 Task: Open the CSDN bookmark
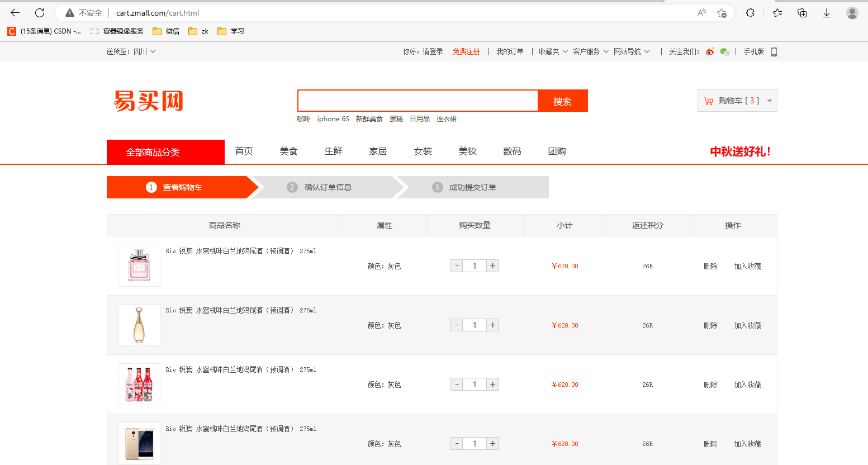44,31
